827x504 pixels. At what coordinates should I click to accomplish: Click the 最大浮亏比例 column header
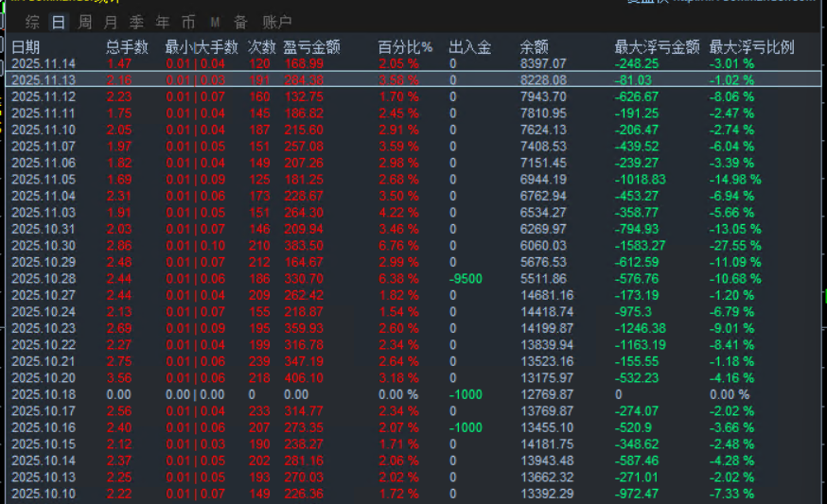pyautogui.click(x=751, y=47)
